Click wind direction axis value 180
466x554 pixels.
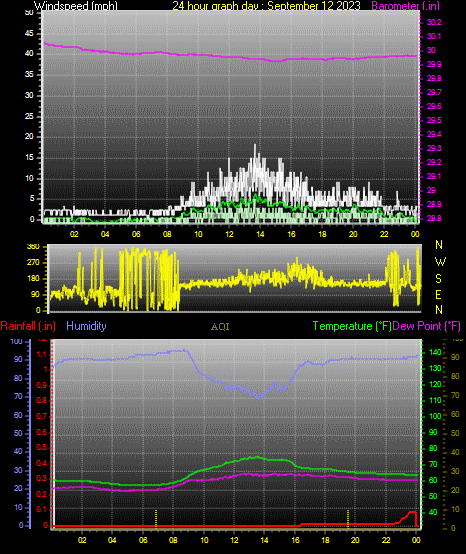pyautogui.click(x=33, y=278)
